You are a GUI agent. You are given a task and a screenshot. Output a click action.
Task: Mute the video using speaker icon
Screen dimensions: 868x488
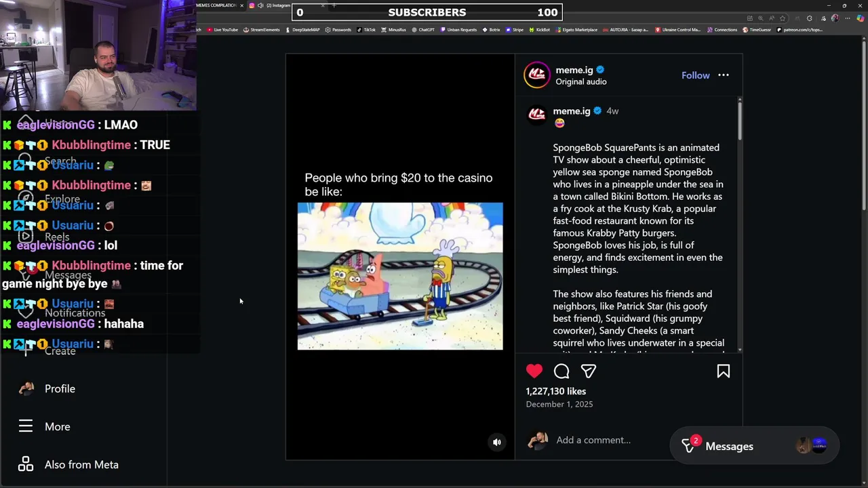click(x=497, y=442)
